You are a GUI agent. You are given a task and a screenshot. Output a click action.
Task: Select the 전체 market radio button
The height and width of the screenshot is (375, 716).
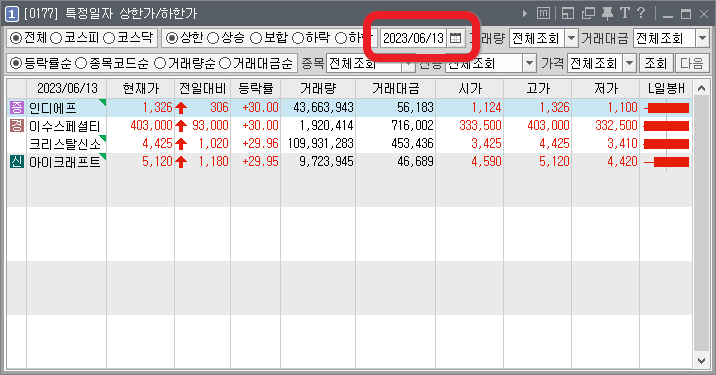tap(16, 38)
